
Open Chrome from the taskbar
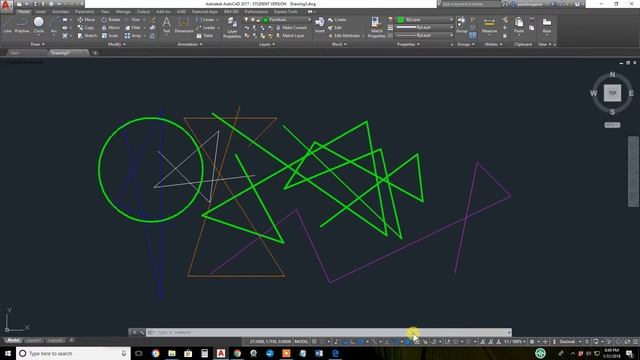[x=237, y=353]
